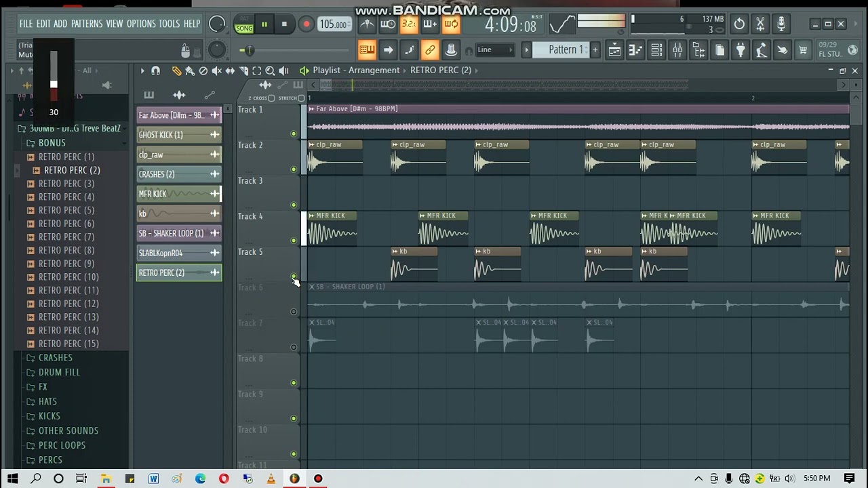
Task: Toggle the link chain icon in toolbar
Action: (430, 49)
